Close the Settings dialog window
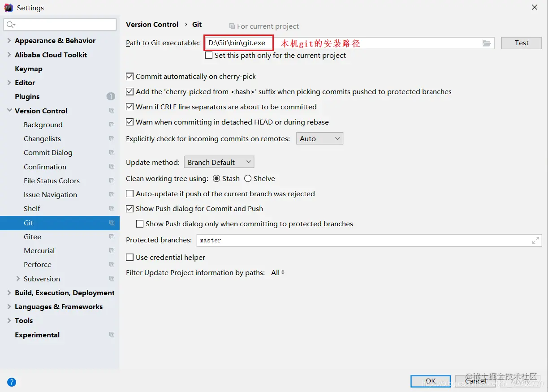Viewport: 548px width, 392px height. point(535,8)
